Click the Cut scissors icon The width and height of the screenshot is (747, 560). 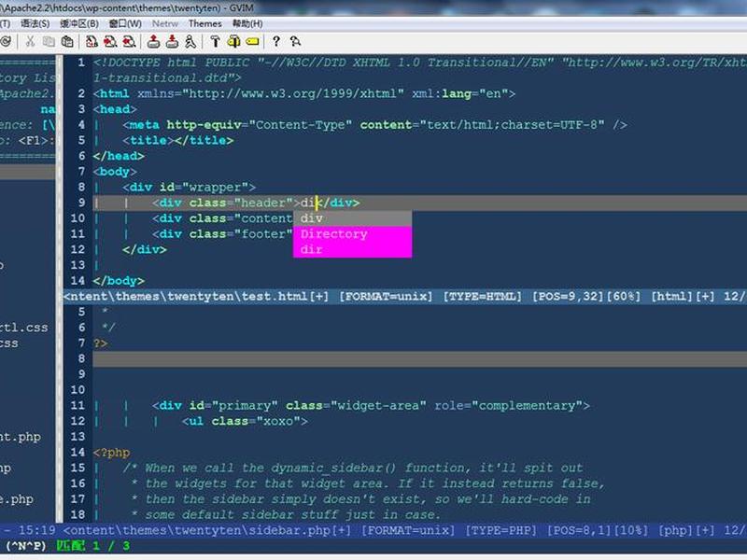tap(30, 42)
